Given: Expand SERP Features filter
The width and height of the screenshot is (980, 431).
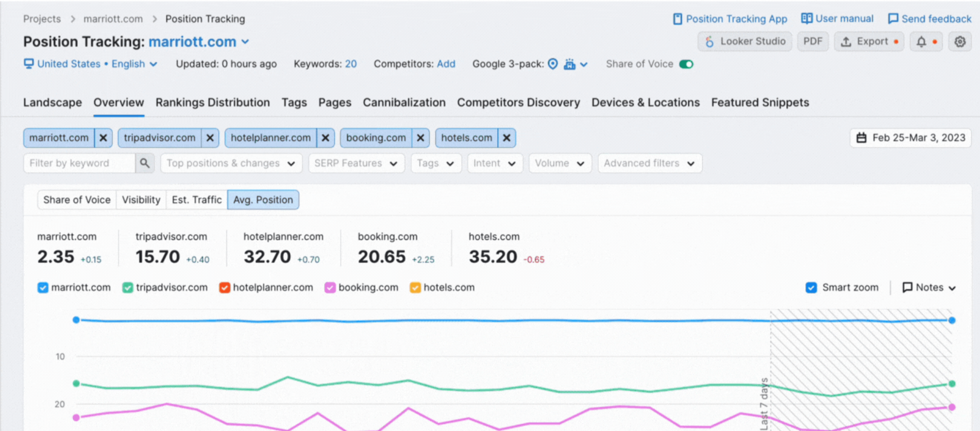Looking at the screenshot, I should coord(357,163).
